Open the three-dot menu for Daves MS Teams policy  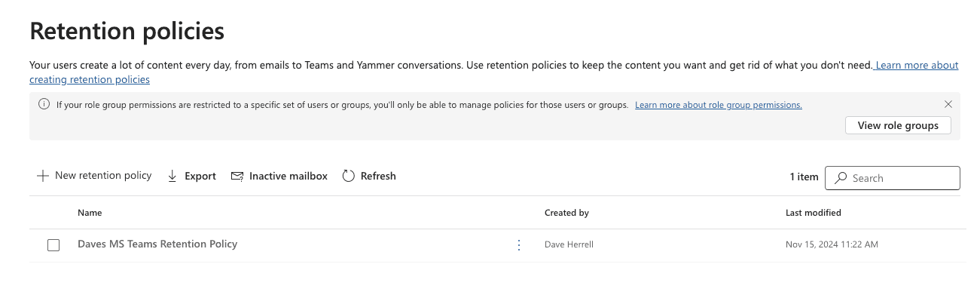coord(518,244)
